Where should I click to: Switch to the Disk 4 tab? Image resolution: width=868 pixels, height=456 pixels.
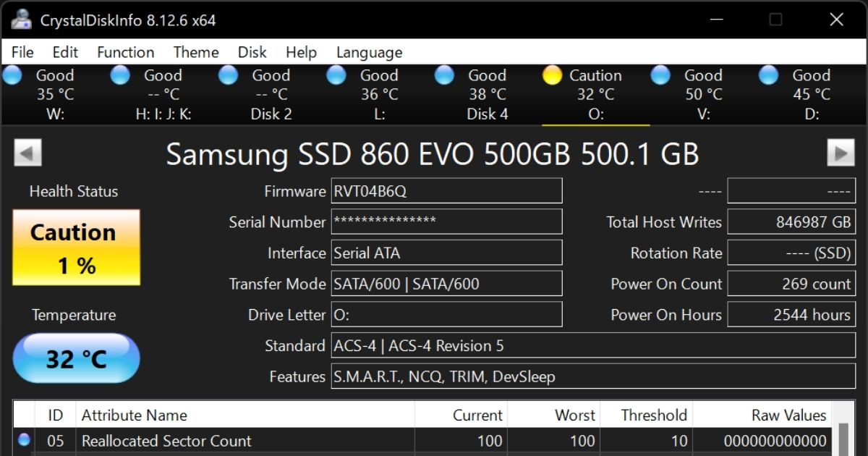click(x=488, y=94)
